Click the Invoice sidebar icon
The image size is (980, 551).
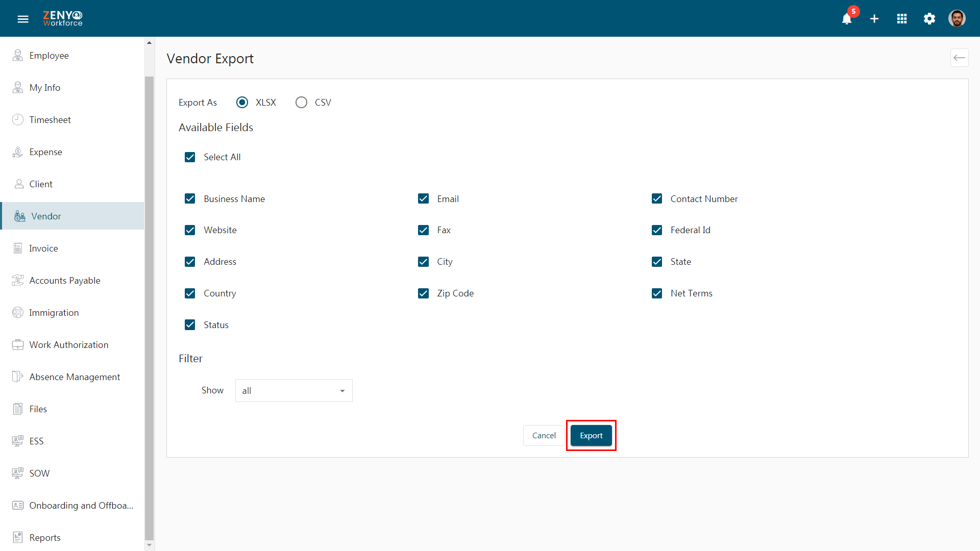point(18,248)
